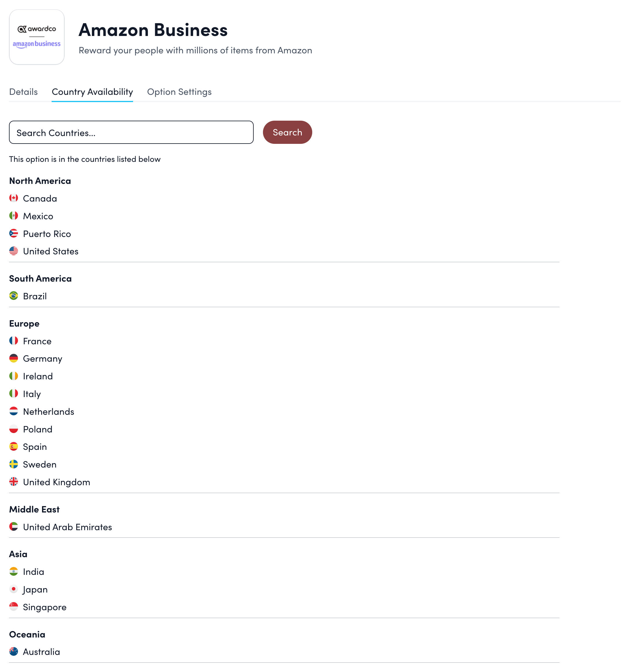Screen dimensions: 632x672
Task: Click the United States flag icon
Action: [13, 251]
